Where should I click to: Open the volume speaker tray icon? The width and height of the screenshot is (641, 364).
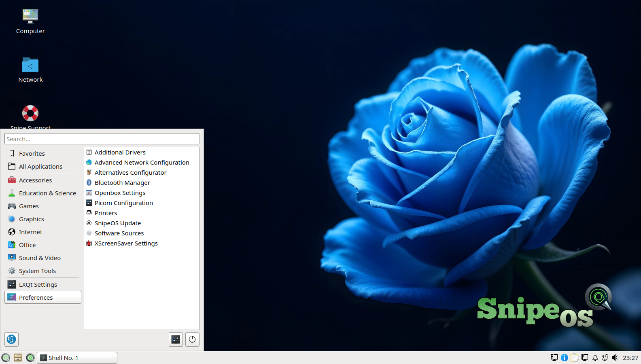[x=615, y=358]
